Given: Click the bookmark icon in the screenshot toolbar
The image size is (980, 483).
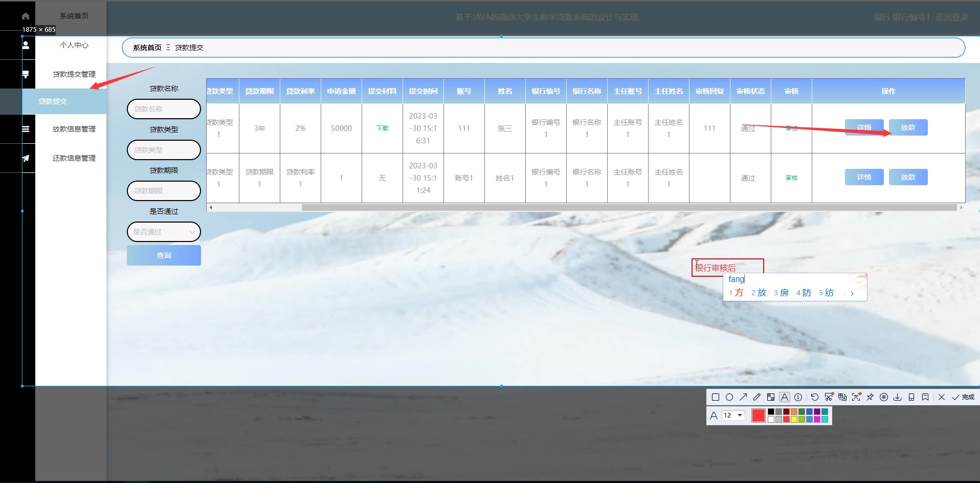Looking at the screenshot, I should click(x=925, y=397).
